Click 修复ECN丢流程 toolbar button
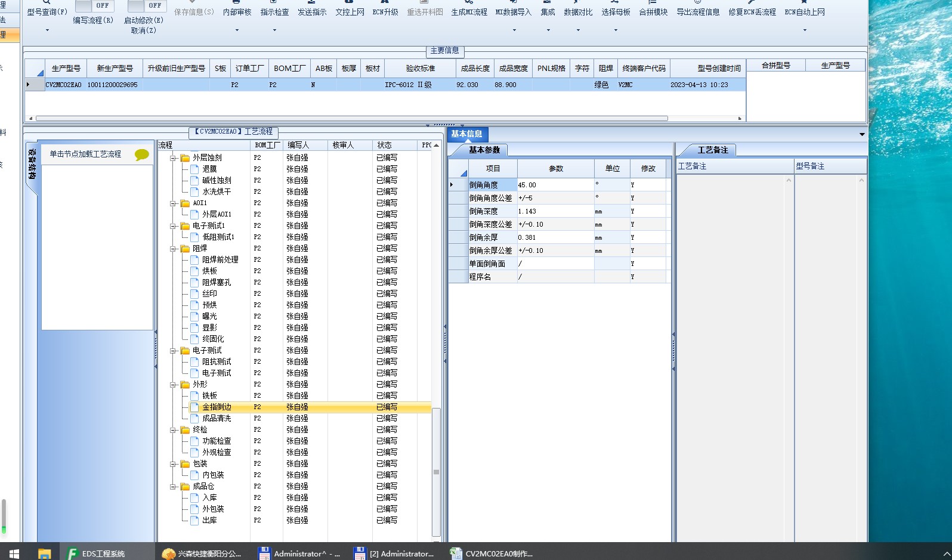 [x=752, y=12]
